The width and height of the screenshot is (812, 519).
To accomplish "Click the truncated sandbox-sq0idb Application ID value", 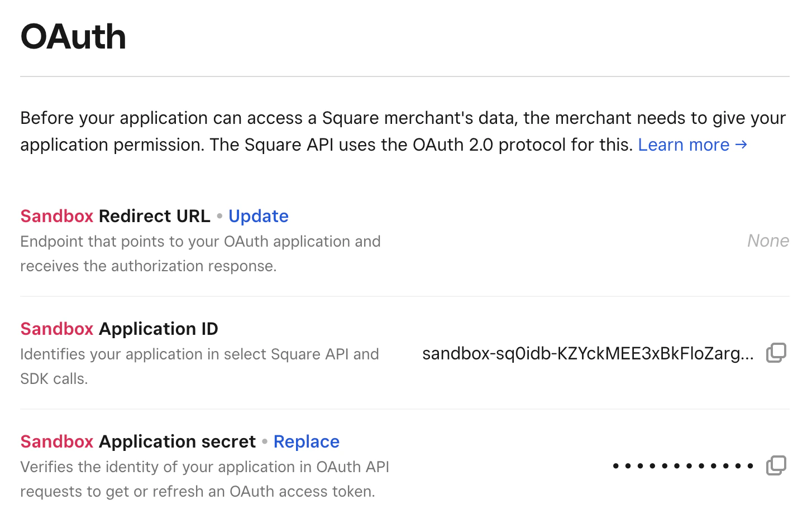I will (588, 353).
